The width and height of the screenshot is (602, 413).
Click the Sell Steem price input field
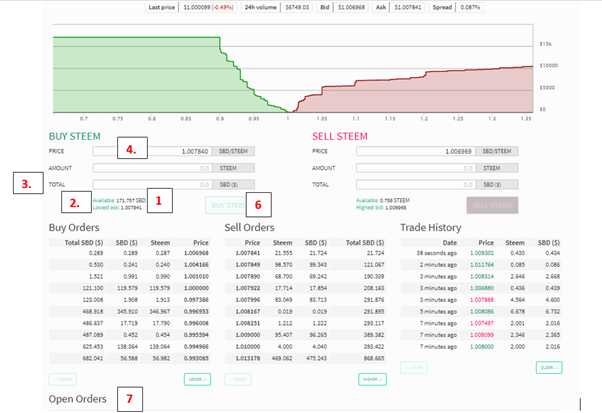coord(416,151)
